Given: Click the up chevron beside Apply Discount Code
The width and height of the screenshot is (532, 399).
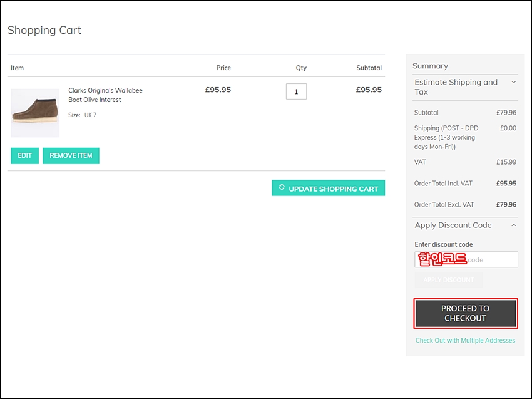Looking at the screenshot, I should pos(514,225).
